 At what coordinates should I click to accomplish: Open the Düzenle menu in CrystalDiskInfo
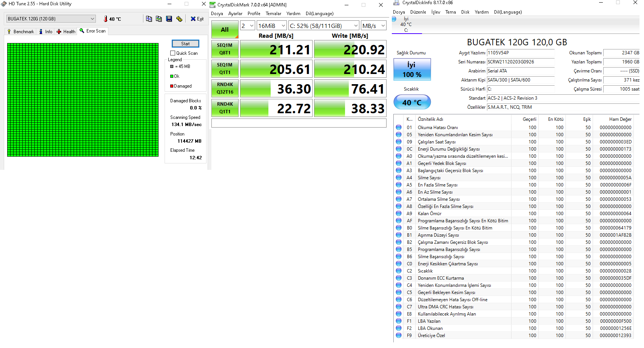click(x=418, y=12)
